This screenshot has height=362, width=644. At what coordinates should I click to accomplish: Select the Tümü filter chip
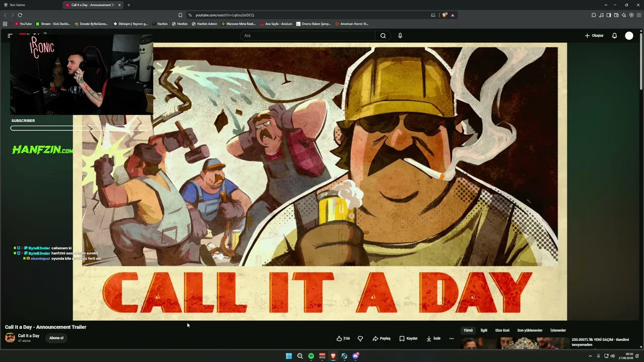[468, 330]
